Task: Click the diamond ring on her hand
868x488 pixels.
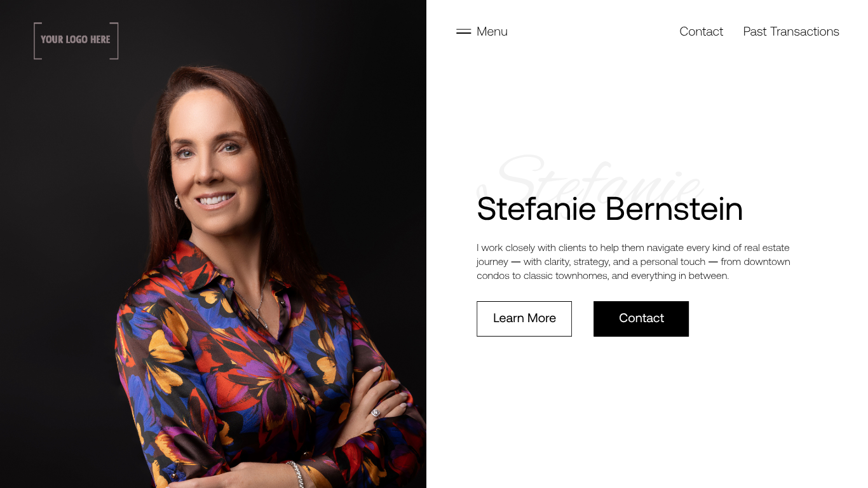Action: coord(376,413)
